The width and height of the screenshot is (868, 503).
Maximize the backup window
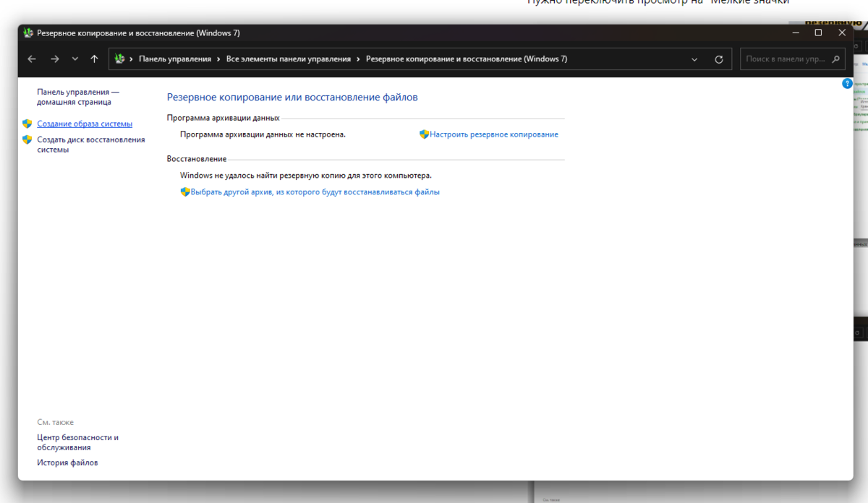coord(818,33)
